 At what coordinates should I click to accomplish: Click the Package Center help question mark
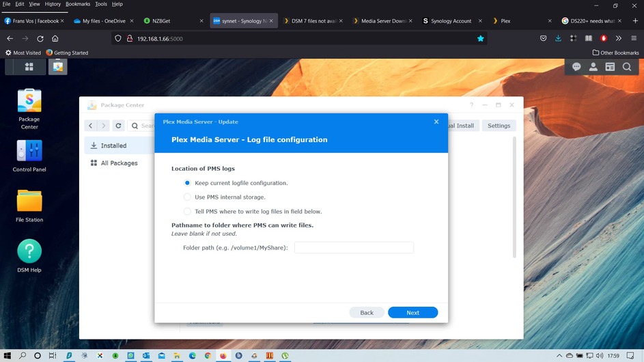click(471, 105)
